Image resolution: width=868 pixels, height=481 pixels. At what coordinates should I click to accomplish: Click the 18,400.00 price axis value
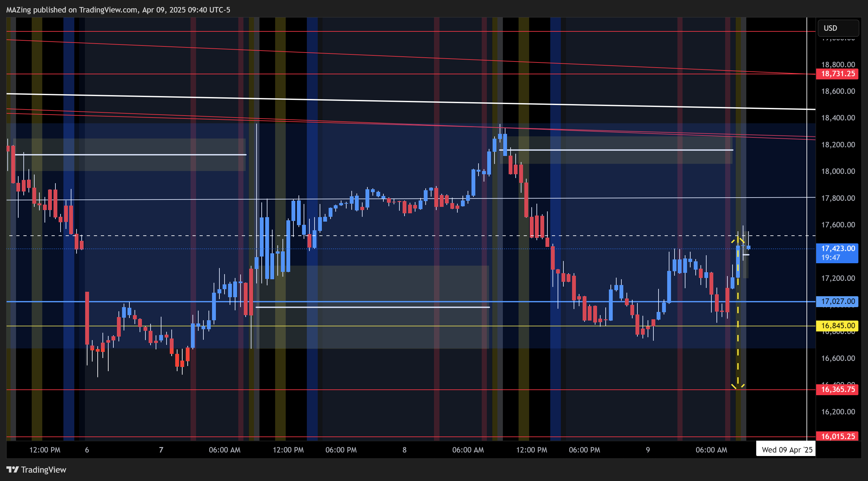[x=838, y=118]
